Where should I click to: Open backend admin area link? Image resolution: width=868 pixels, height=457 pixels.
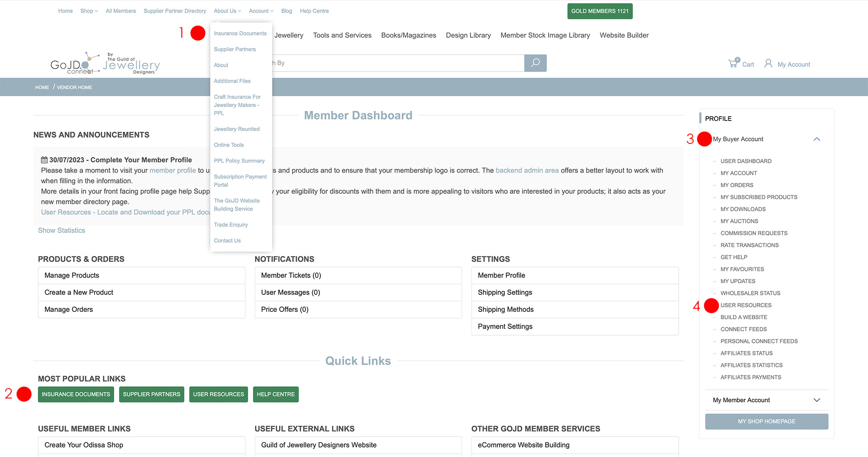pos(527,170)
